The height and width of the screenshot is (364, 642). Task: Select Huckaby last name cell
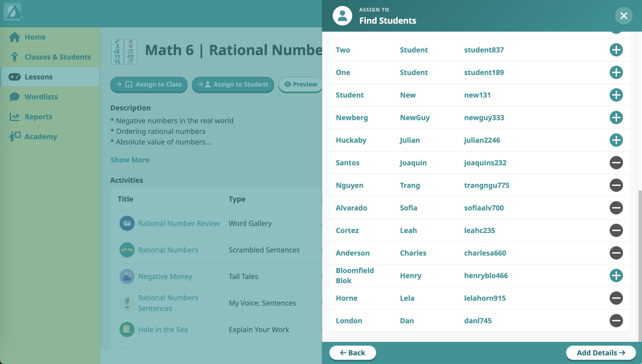click(x=351, y=140)
